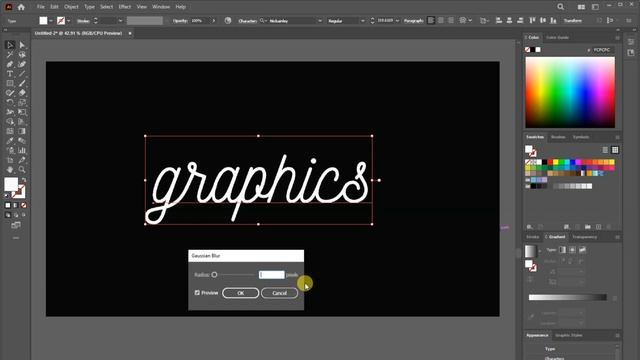Click the Radius slider handle
Viewport: 640px width, 360px height.
pyautogui.click(x=214, y=275)
